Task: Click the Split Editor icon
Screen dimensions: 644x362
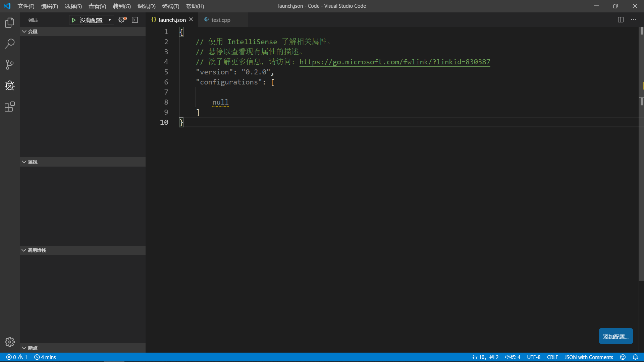Action: [621, 19]
